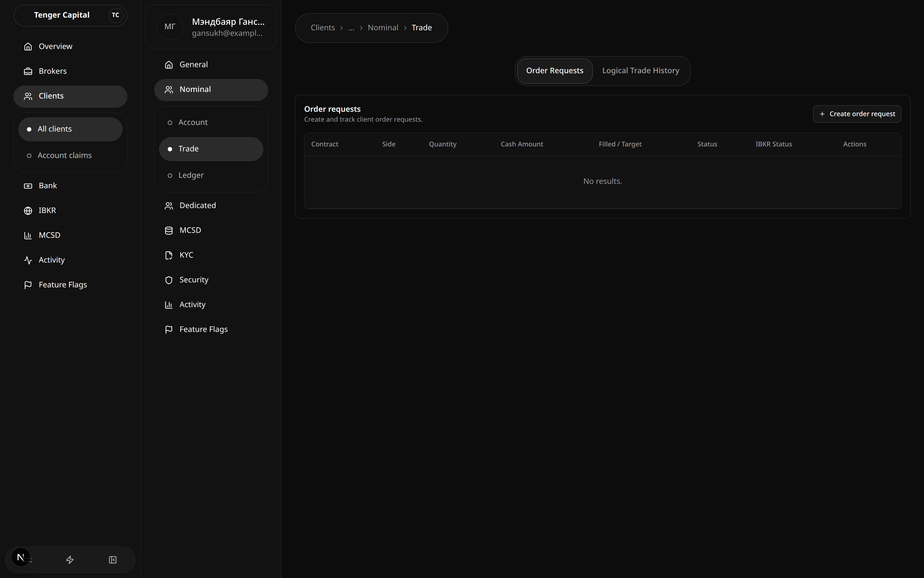Click the MCSD database icon in client sidebar
Image resolution: width=924 pixels, height=578 pixels.
169,231
